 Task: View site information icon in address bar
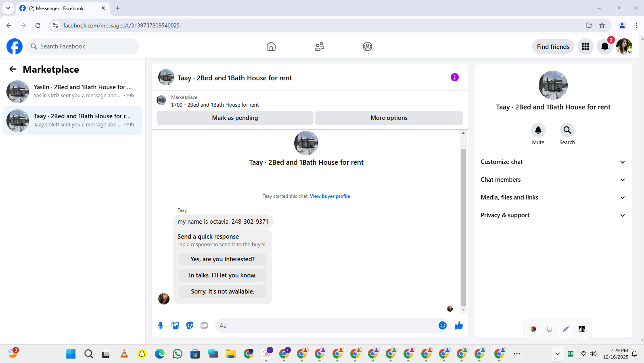(x=55, y=25)
